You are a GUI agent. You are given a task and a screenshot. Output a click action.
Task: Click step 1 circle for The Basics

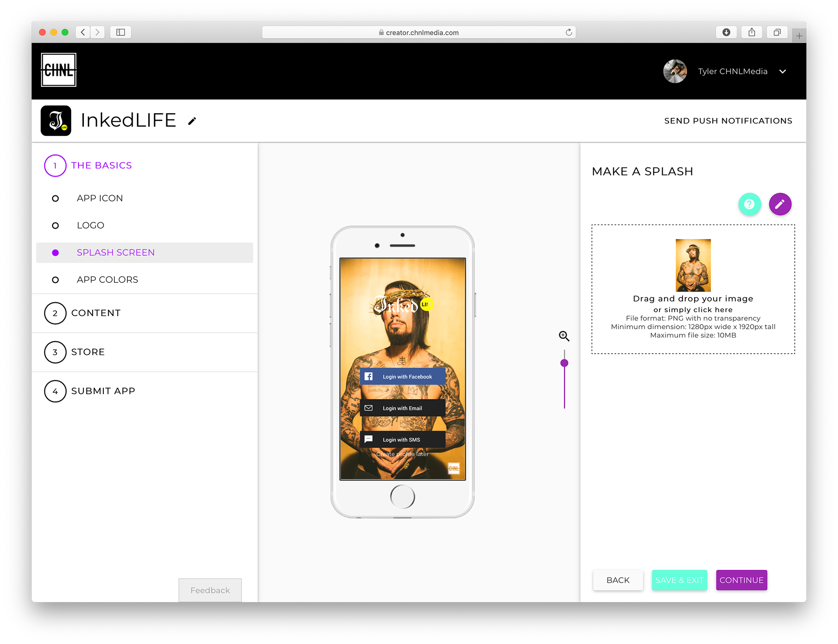point(55,165)
